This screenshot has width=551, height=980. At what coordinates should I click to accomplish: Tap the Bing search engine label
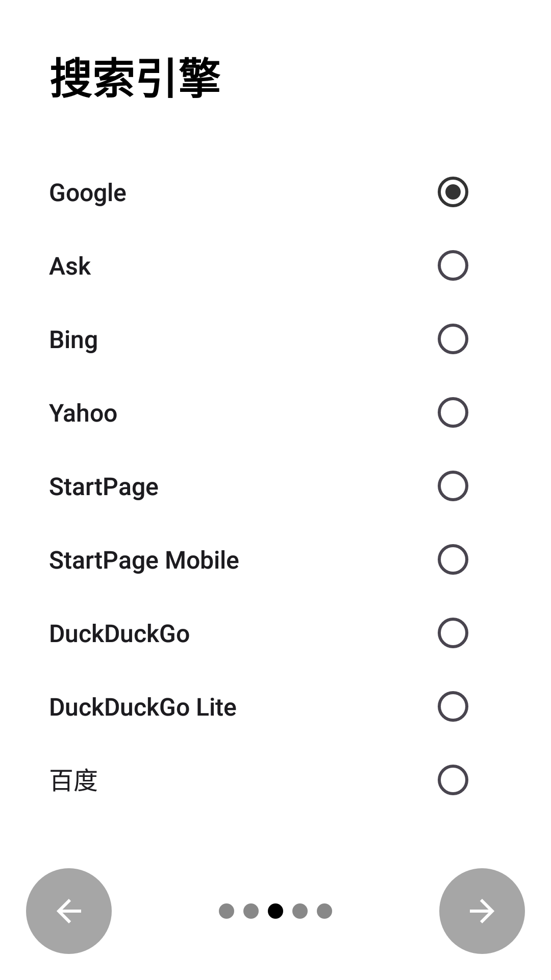click(x=73, y=340)
